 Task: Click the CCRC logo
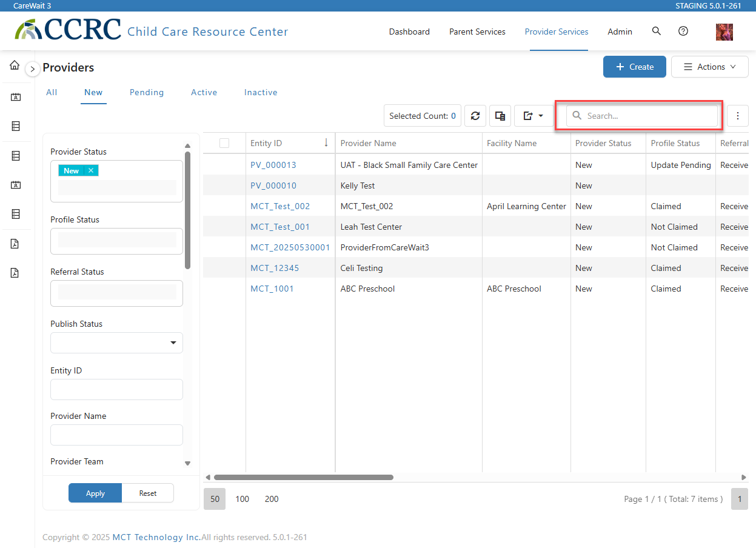point(69,30)
